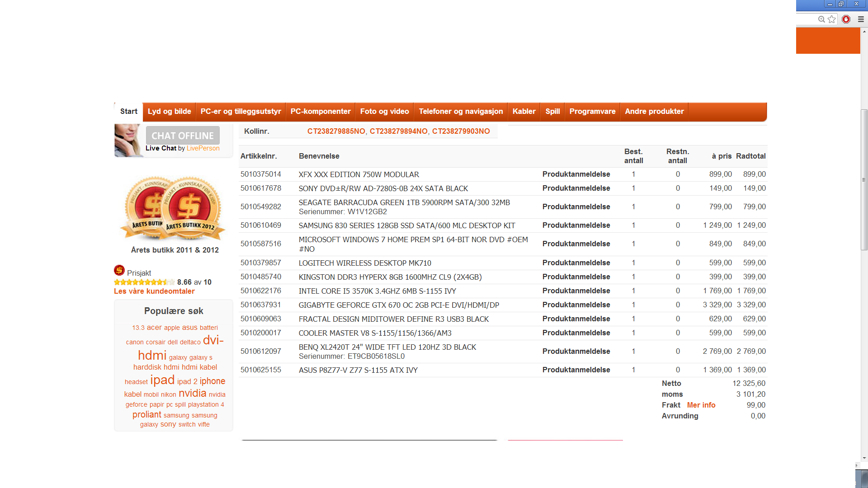868x488 pixels.
Task: Search popular tag batteri
Action: 209,328
